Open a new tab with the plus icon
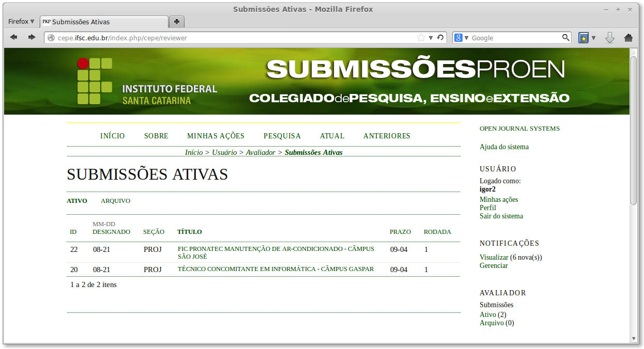The image size is (644, 349). tap(176, 22)
